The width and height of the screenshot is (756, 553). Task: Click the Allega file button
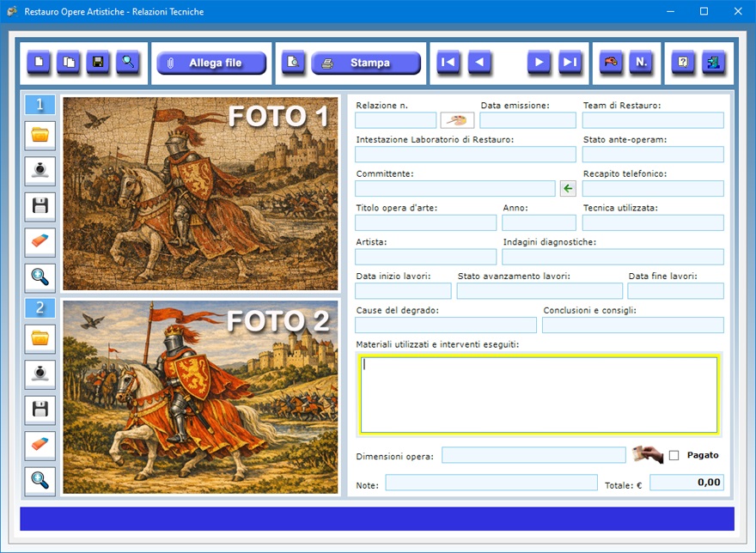211,63
